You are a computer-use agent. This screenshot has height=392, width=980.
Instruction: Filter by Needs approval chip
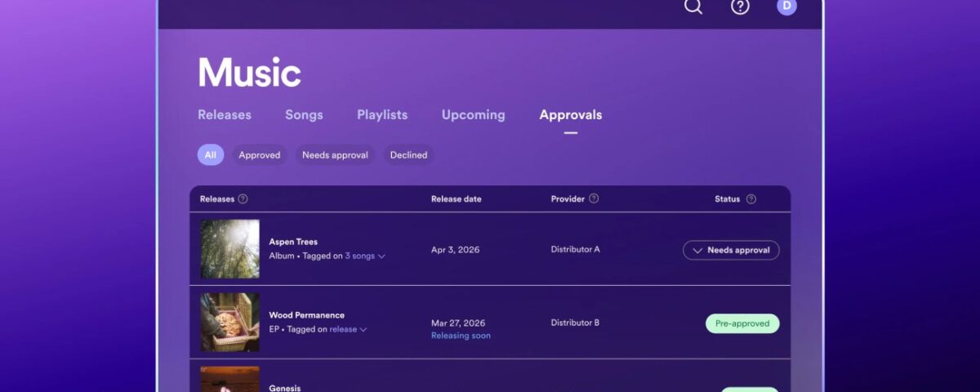pyautogui.click(x=335, y=155)
